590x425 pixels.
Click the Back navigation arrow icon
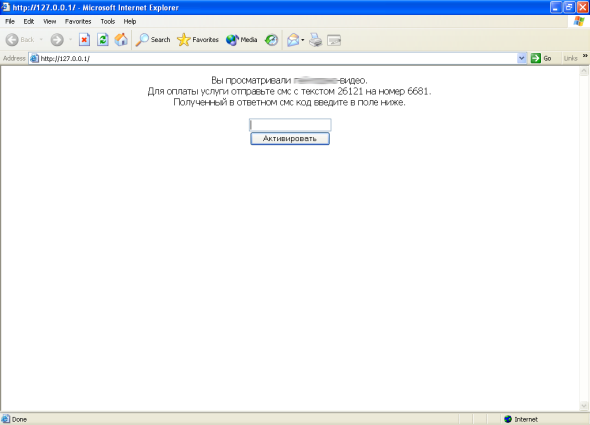[12, 40]
